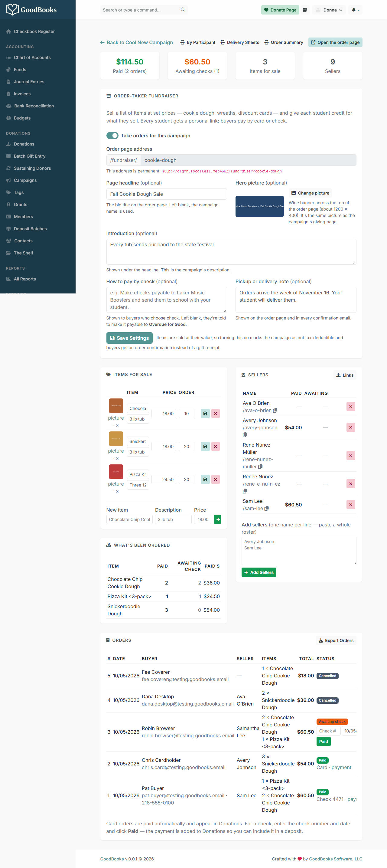Delete the Chocolate Chip item
This screenshot has width=387, height=868.
(x=216, y=414)
